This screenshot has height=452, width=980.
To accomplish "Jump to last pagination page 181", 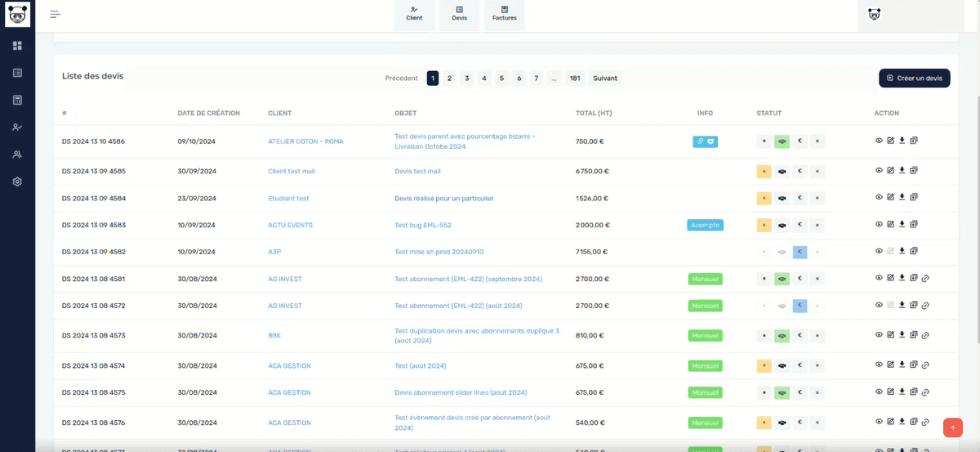I will pyautogui.click(x=575, y=78).
